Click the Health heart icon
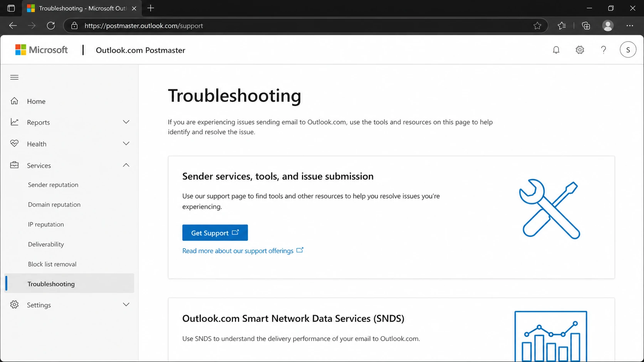Image resolution: width=644 pixels, height=362 pixels. (x=14, y=143)
